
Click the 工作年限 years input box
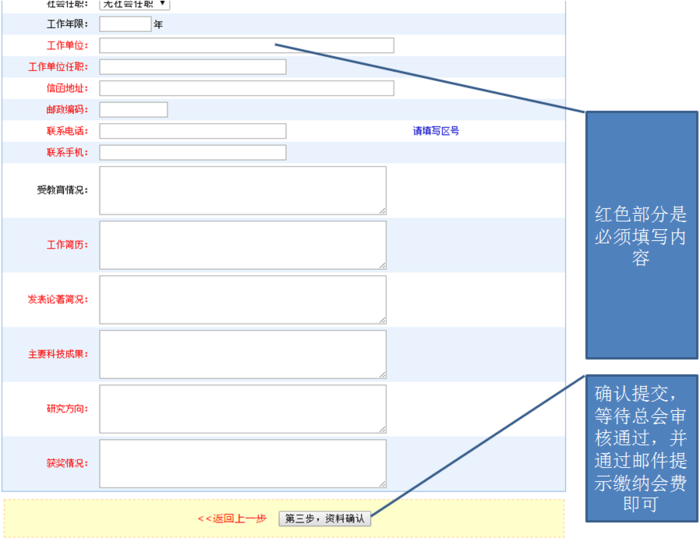(x=125, y=24)
